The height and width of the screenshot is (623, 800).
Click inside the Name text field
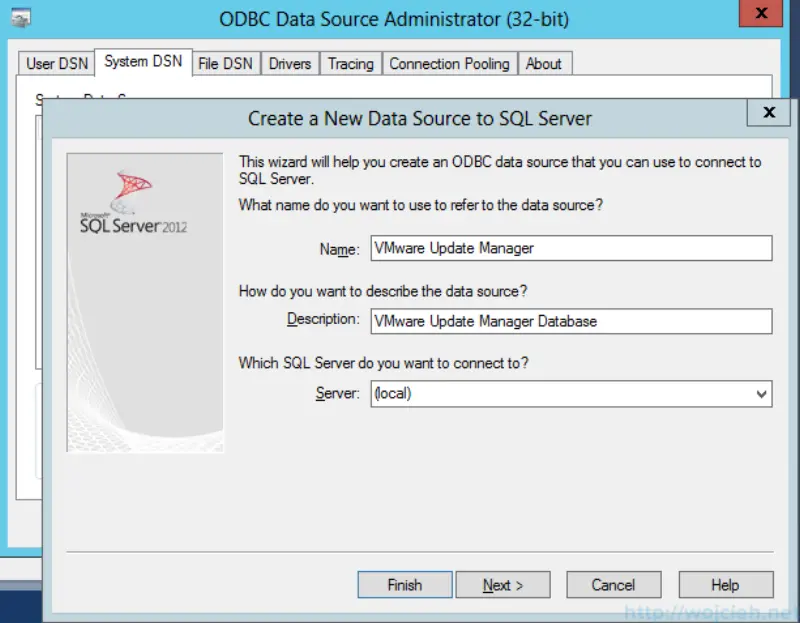point(570,248)
